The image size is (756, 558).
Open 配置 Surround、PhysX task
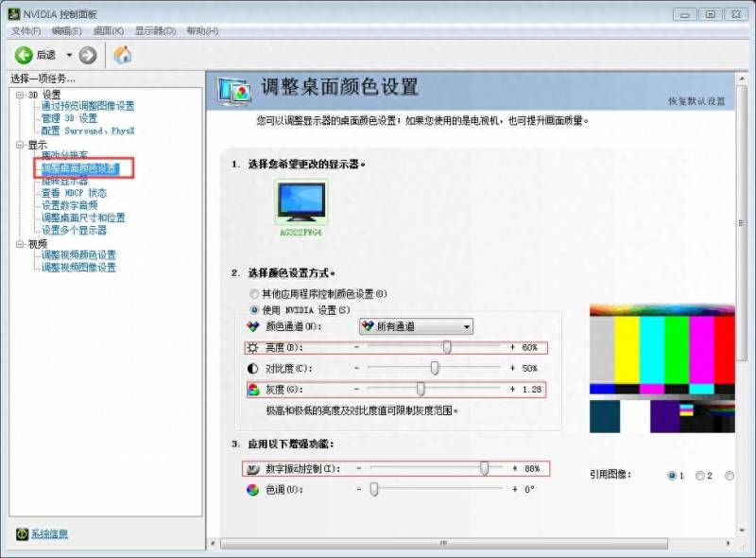point(88,131)
